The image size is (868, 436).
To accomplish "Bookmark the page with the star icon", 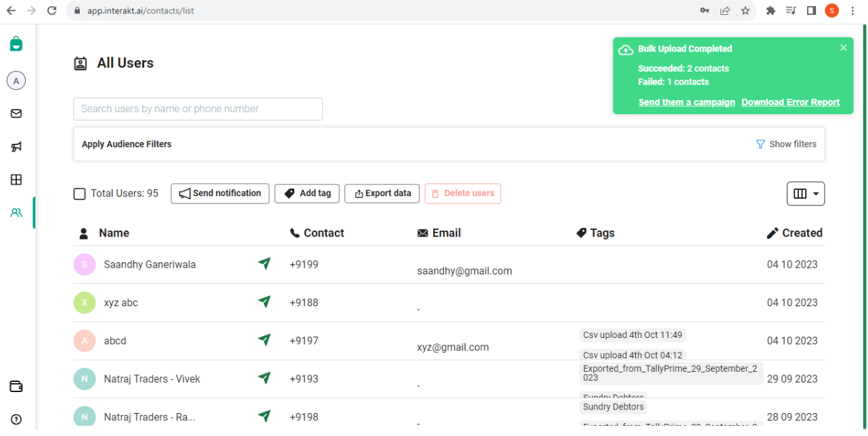I will 745,11.
